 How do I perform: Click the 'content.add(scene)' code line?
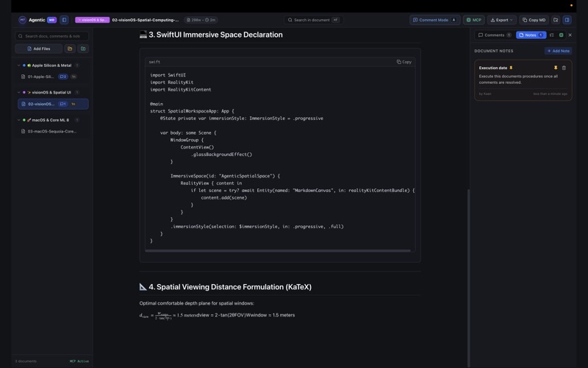[224, 198]
